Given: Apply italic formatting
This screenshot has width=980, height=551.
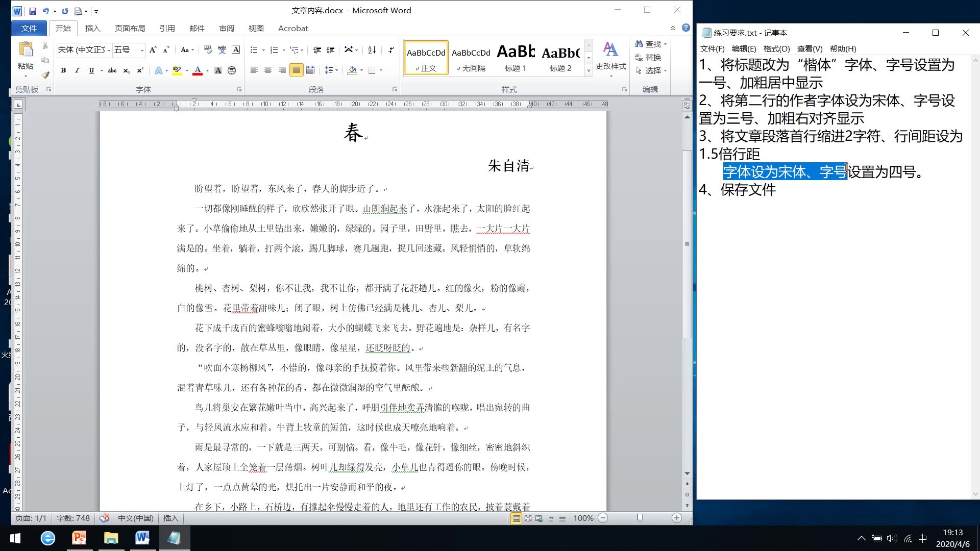Looking at the screenshot, I should [77, 70].
